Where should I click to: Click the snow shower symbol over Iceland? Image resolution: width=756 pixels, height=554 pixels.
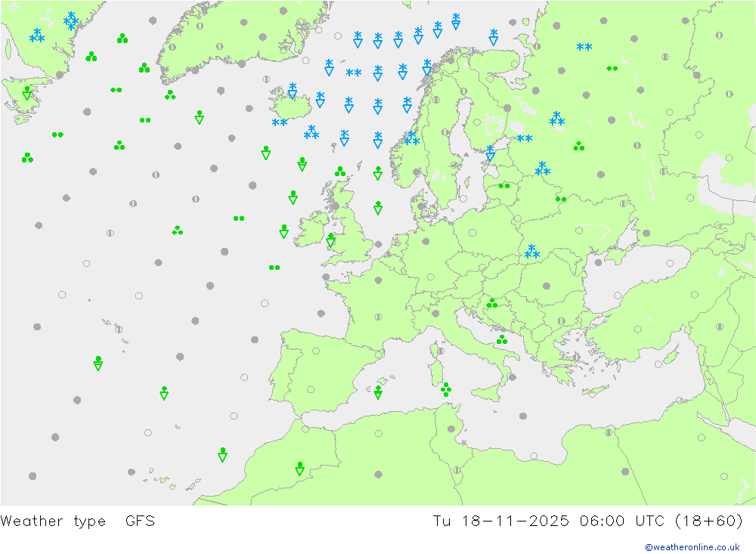[x=292, y=91]
